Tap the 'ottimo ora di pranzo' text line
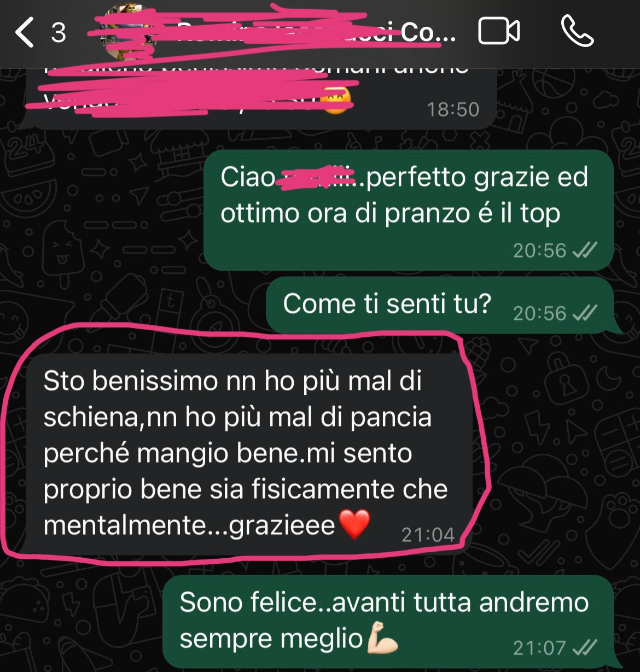This screenshot has height=672, width=640. [390, 213]
